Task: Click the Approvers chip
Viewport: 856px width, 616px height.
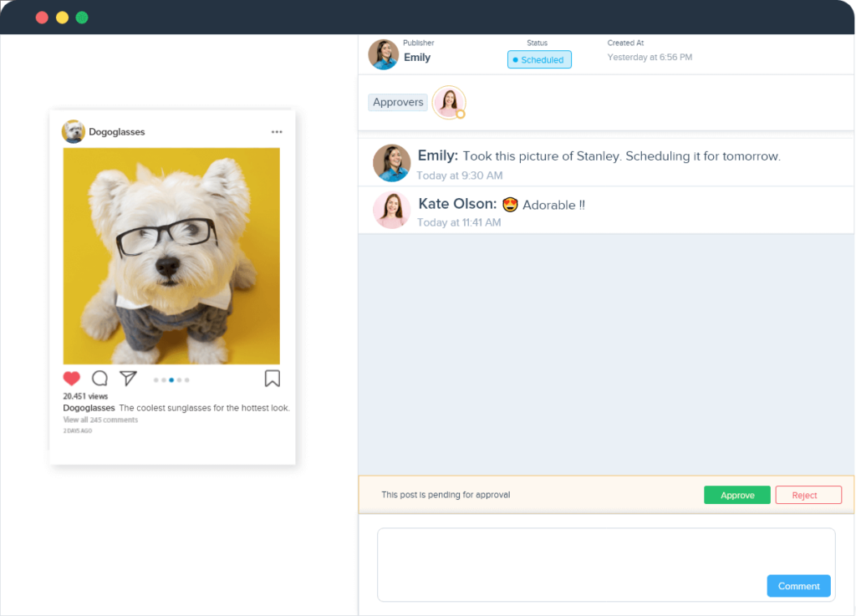Action: [x=397, y=102]
